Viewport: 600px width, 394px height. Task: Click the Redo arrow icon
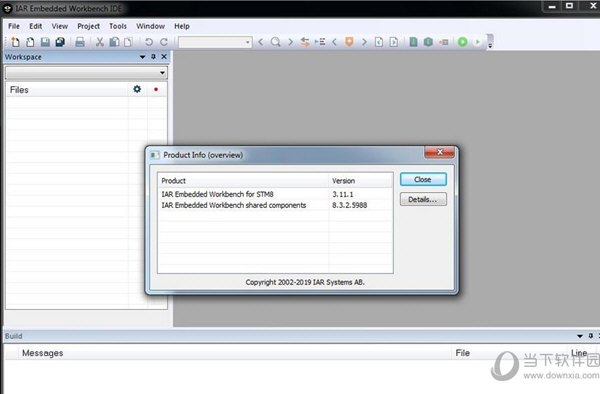(164, 42)
